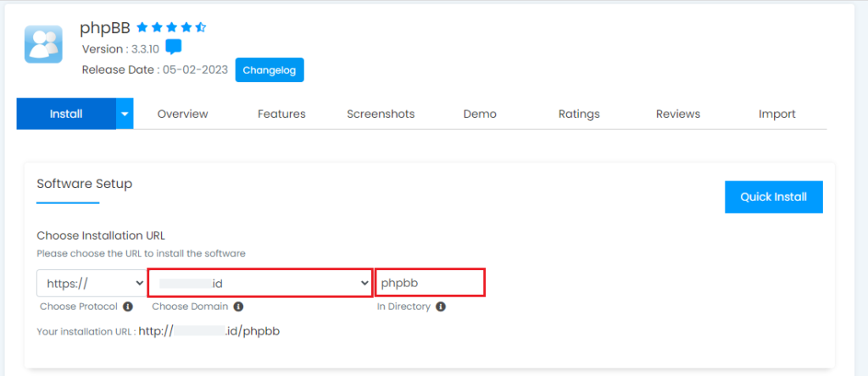The width and height of the screenshot is (868, 376).
Task: Click the Choose Installation URL label
Action: pos(101,235)
